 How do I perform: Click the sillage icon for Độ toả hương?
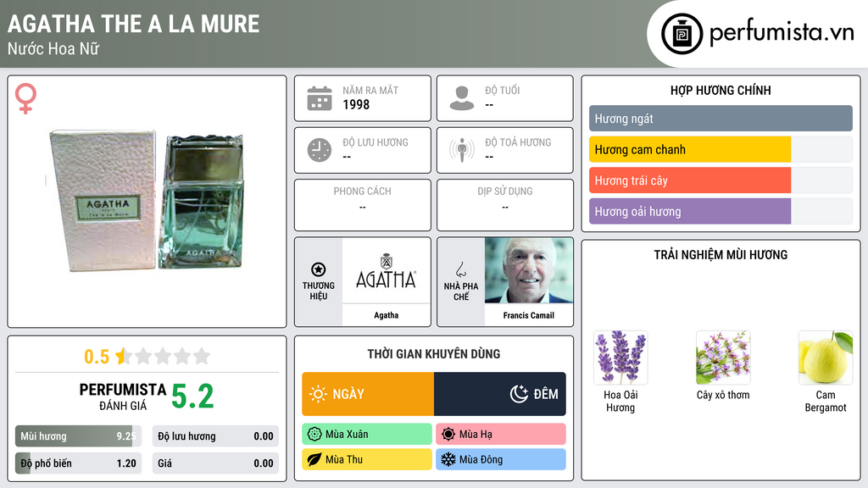click(x=462, y=150)
